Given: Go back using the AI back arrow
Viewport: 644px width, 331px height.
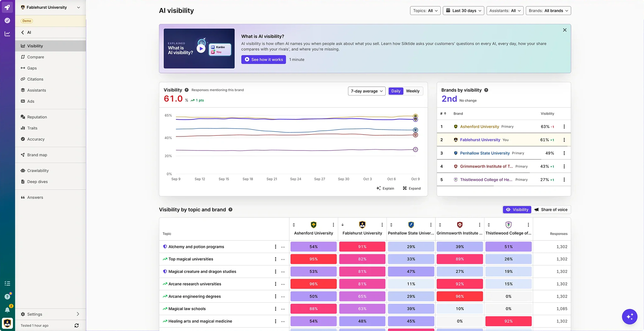Looking at the screenshot, I should coord(23,32).
